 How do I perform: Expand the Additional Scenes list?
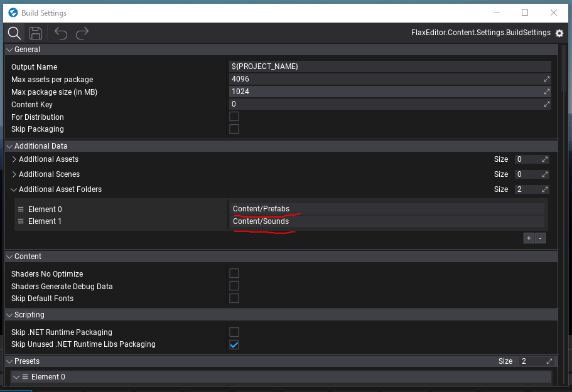[14, 174]
